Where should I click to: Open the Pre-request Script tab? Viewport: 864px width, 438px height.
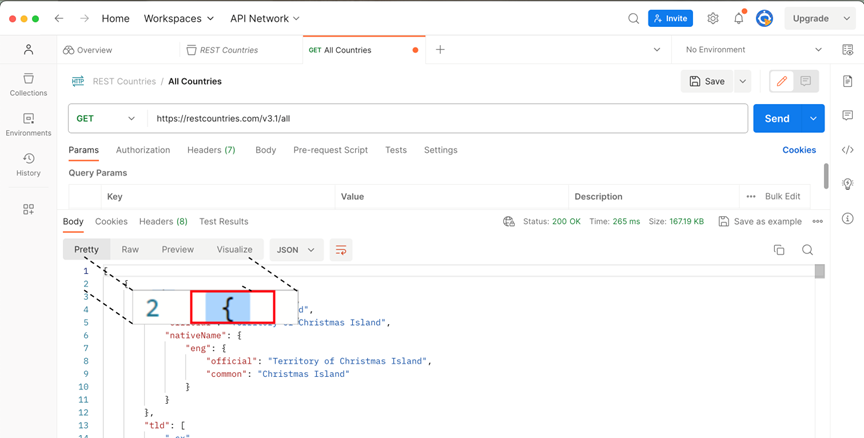click(x=330, y=150)
